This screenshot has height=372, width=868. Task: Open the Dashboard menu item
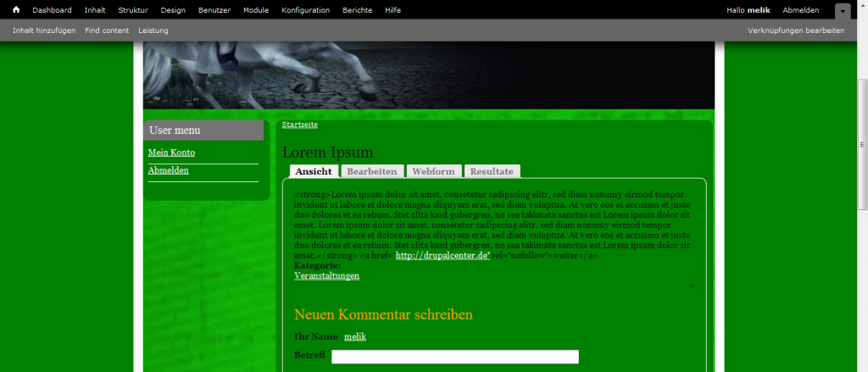[x=53, y=10]
